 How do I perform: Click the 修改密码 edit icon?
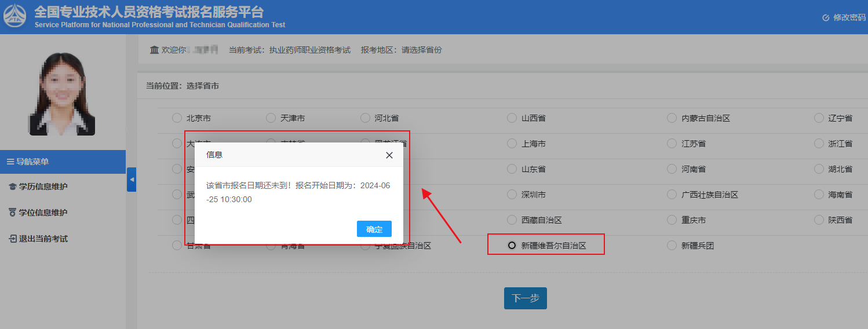point(826,18)
